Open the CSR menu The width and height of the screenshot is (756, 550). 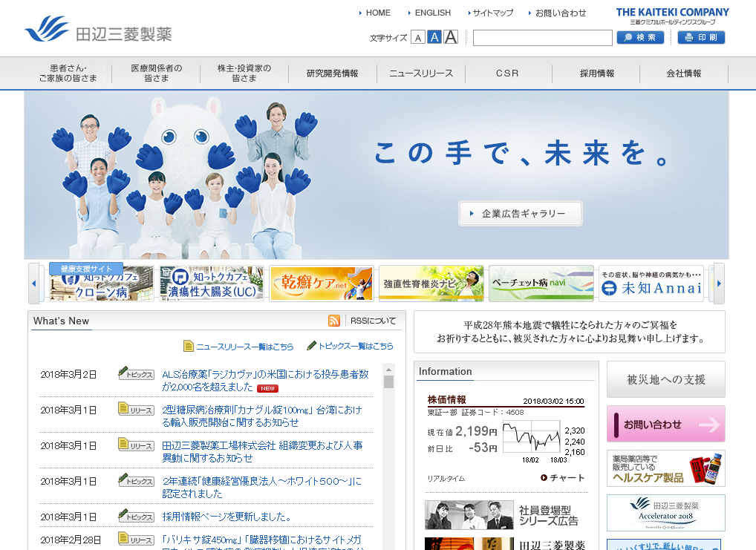click(x=508, y=73)
